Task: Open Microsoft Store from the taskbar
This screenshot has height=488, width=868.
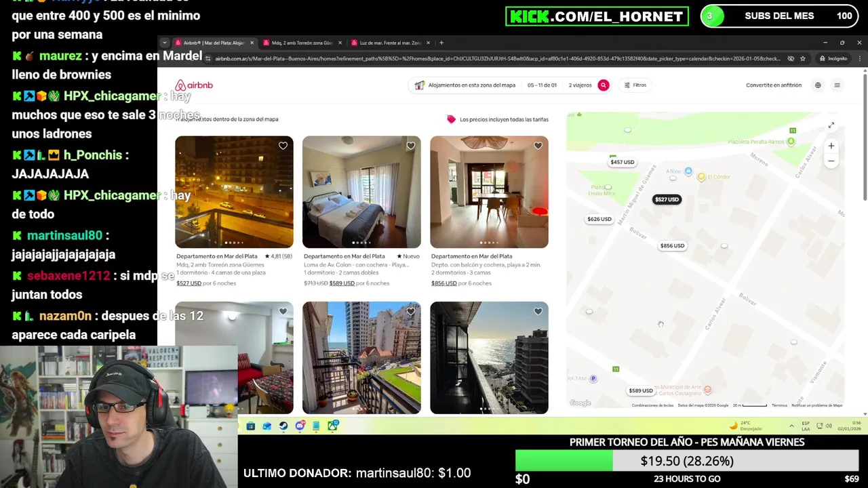Action: coord(251,426)
